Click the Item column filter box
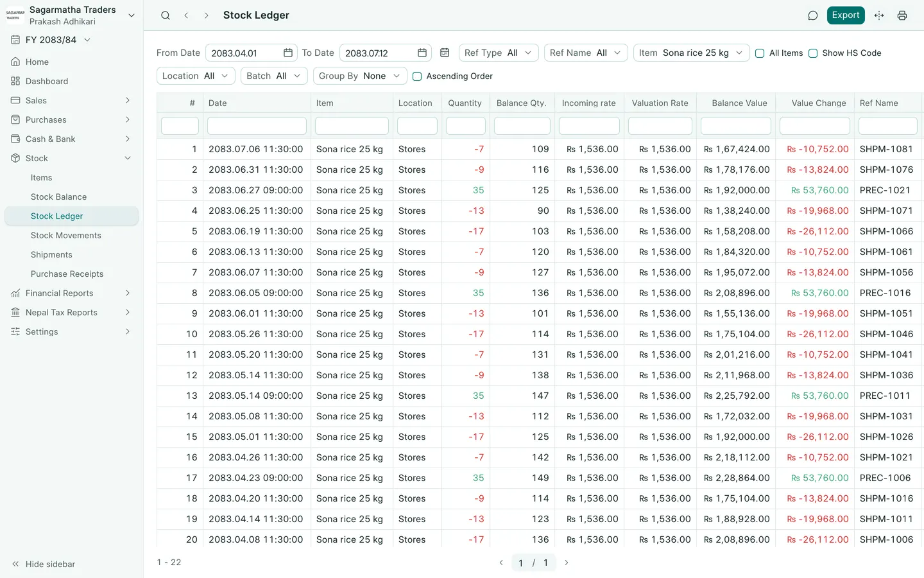Viewport: 924px width, 578px height. (352, 126)
